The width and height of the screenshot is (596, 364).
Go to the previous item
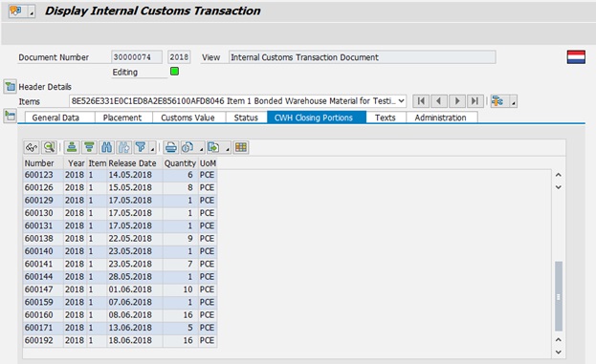pos(439,101)
